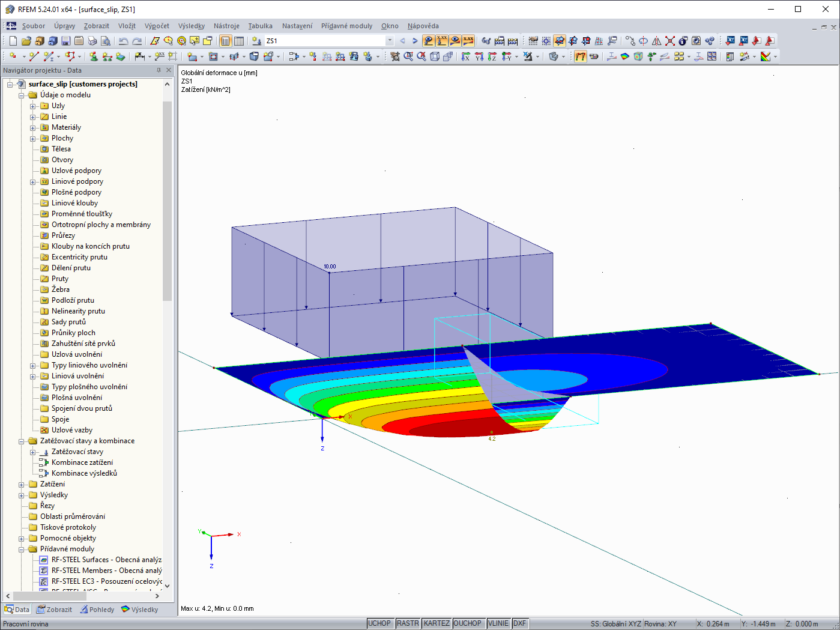Save the model with the floppy icon
Screen dimensions: 840x630
[x=65, y=41]
